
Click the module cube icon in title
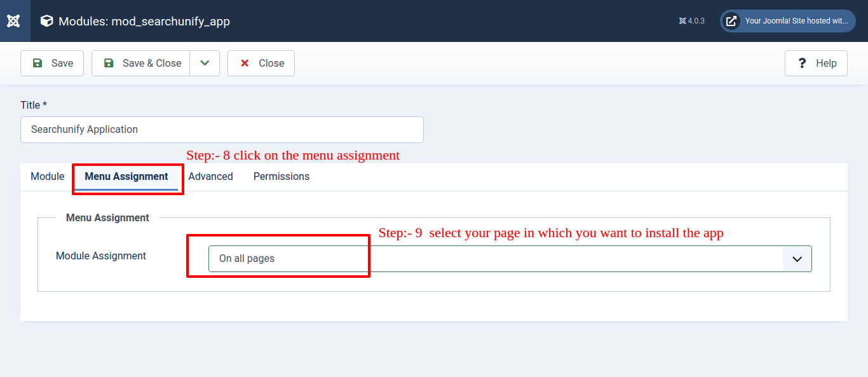click(46, 21)
